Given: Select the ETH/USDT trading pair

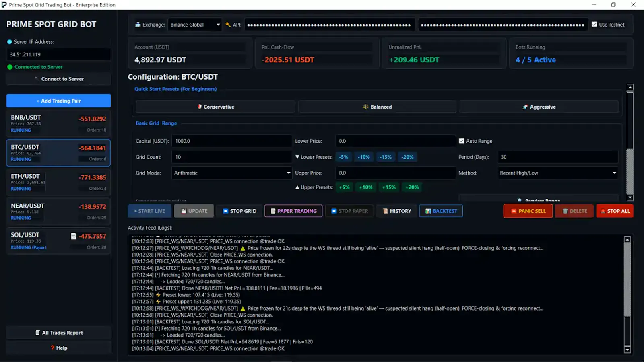Looking at the screenshot, I should click(58, 182).
